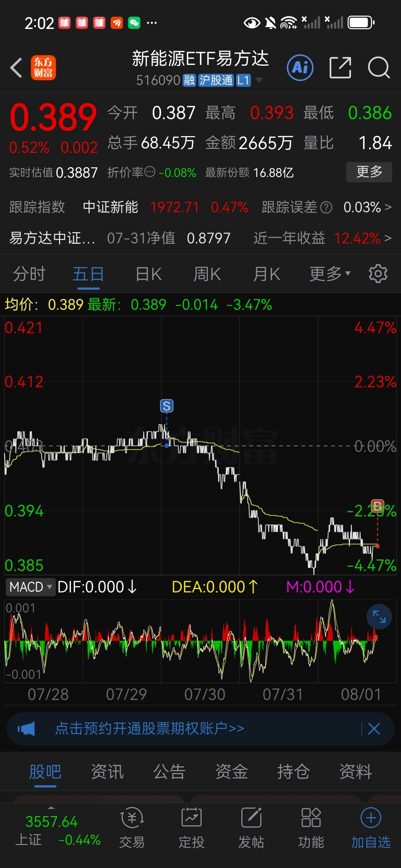The width and height of the screenshot is (401, 868).
Task: Tap the L1 level badge
Action: click(244, 80)
